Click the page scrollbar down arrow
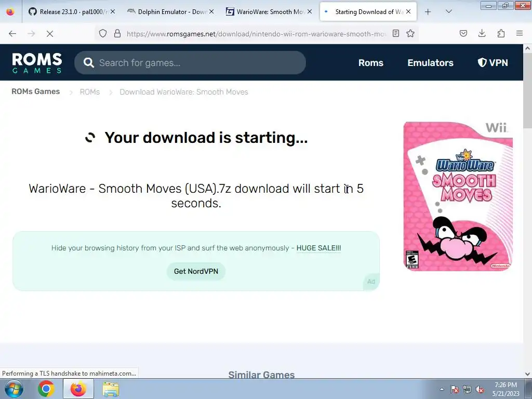The width and height of the screenshot is (532, 399). (528, 374)
